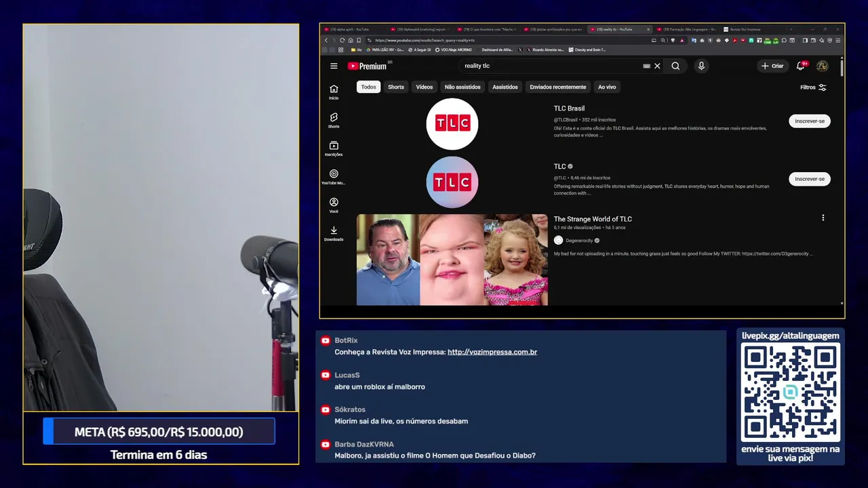Open the Dashboard de Afilia bookmark
The height and width of the screenshot is (488, 868).
click(x=497, y=49)
